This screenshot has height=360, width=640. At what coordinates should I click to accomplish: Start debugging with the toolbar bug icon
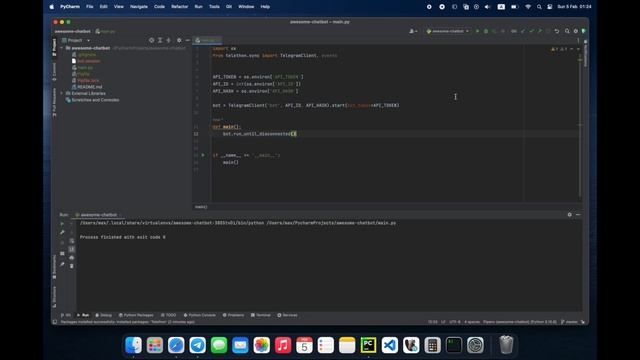(x=486, y=31)
